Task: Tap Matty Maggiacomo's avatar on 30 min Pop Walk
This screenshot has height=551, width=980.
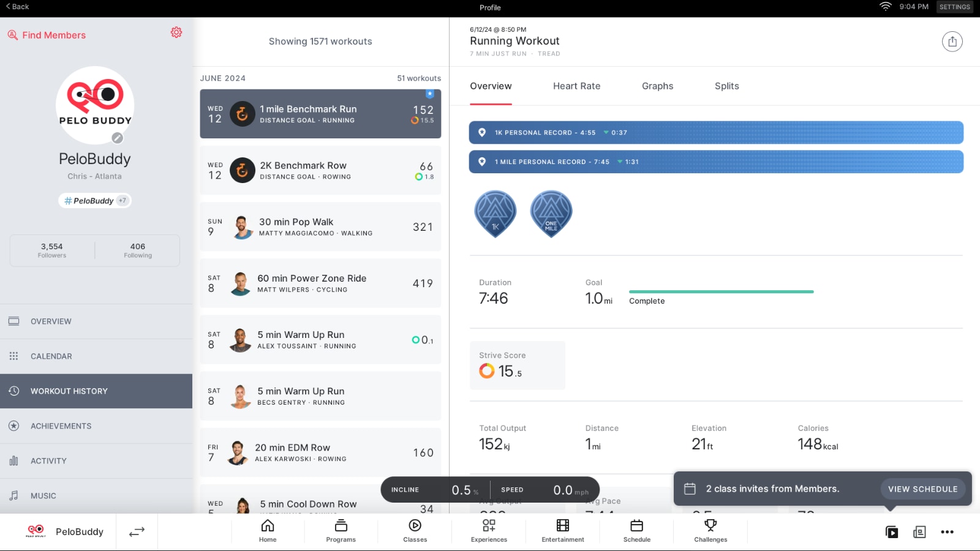Action: [x=243, y=227]
